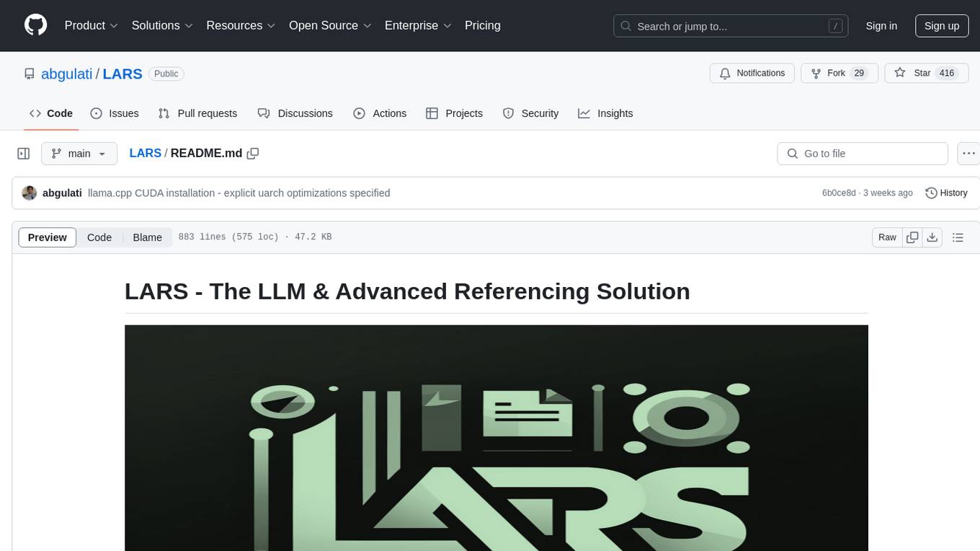Screen dimensions: 980x551
Task: Expand the Enterprise menu
Action: pos(418,25)
